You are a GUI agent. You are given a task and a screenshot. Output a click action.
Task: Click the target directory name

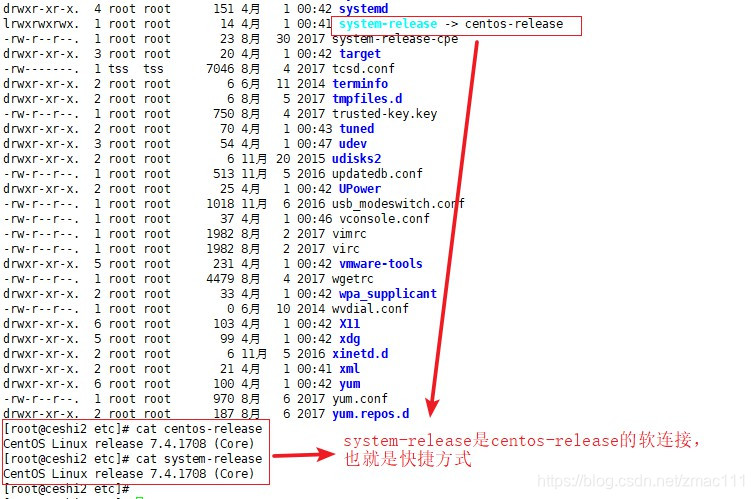coord(360,54)
